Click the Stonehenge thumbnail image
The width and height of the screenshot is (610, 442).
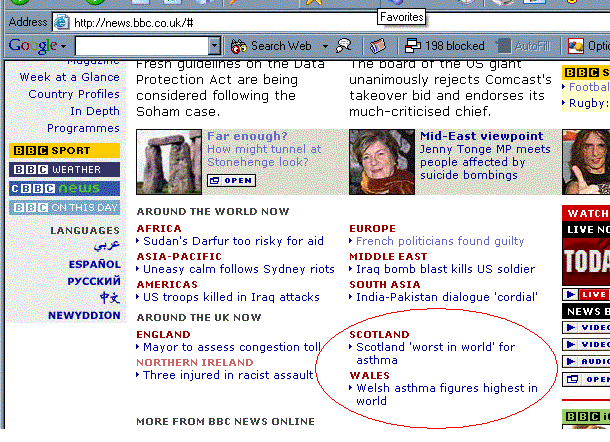pyautogui.click(x=169, y=162)
